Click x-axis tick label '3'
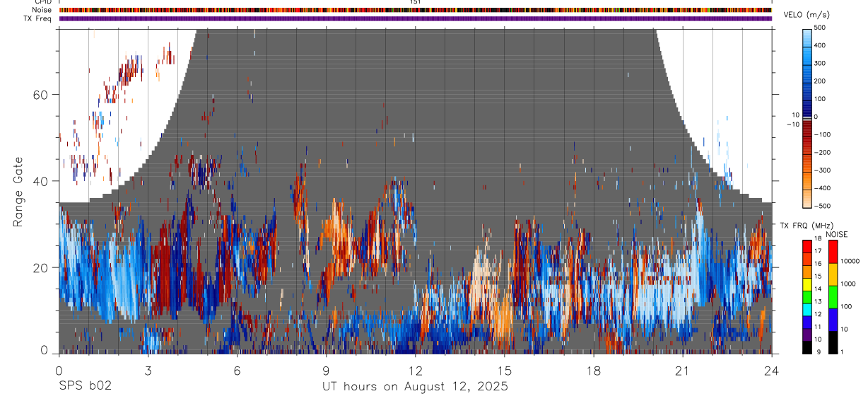Viewport: 868px width, 401px height. click(x=148, y=370)
